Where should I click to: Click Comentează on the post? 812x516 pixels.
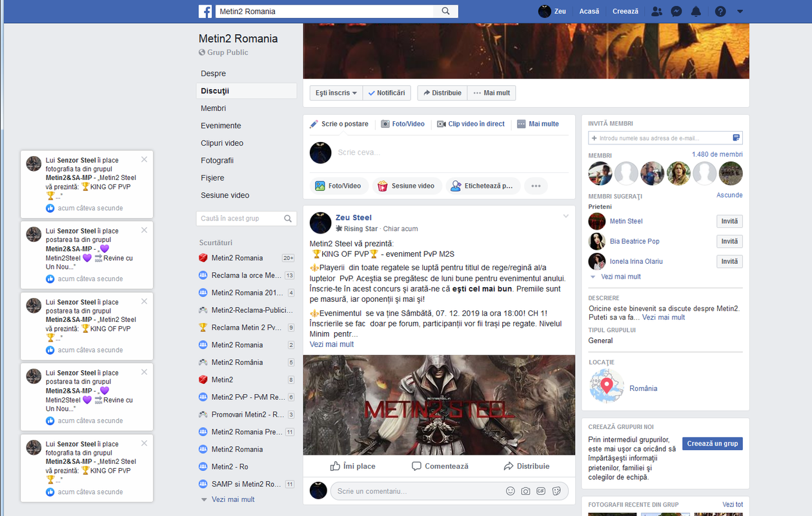point(440,466)
